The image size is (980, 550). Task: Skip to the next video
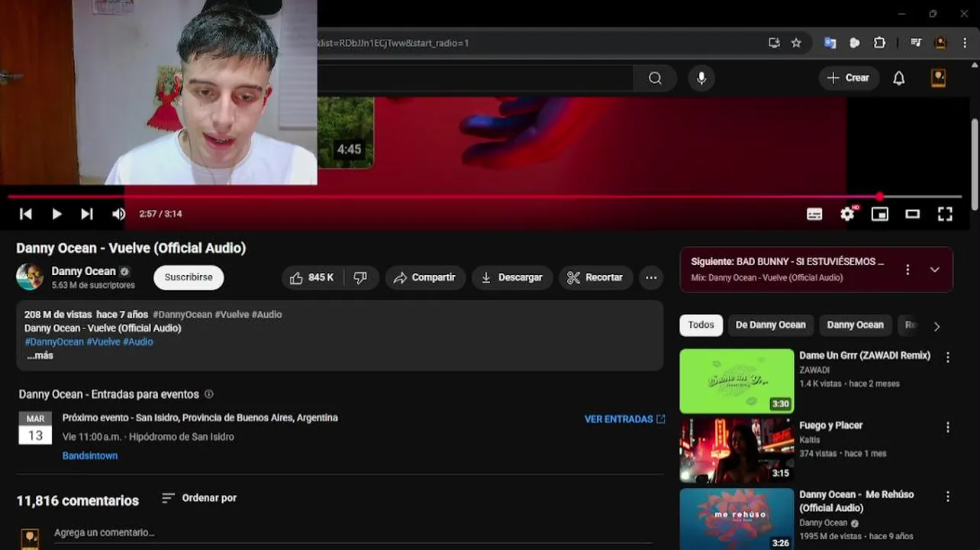pyautogui.click(x=87, y=214)
